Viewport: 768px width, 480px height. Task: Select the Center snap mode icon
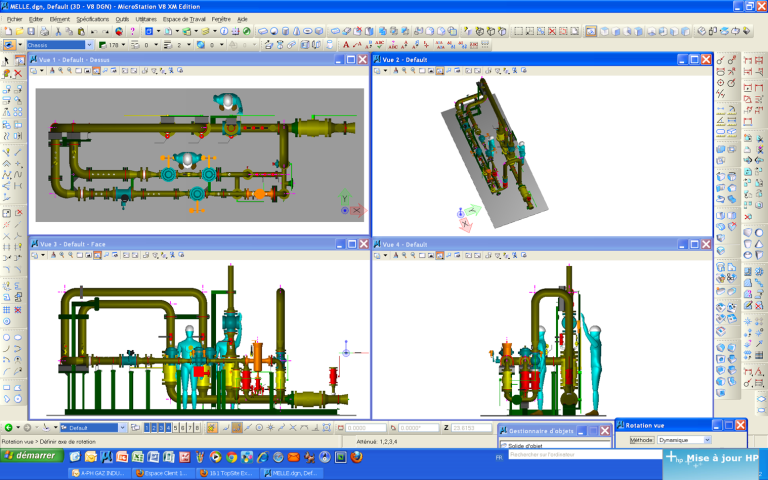pos(259,428)
